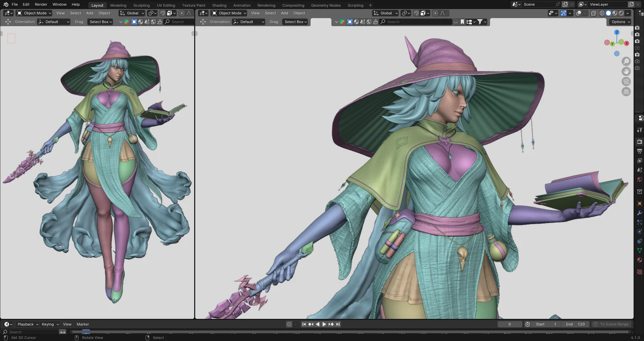Screen dimensions: 644x341
Task: Toggle X-ray mode in right viewport
Action: pyautogui.click(x=593, y=13)
